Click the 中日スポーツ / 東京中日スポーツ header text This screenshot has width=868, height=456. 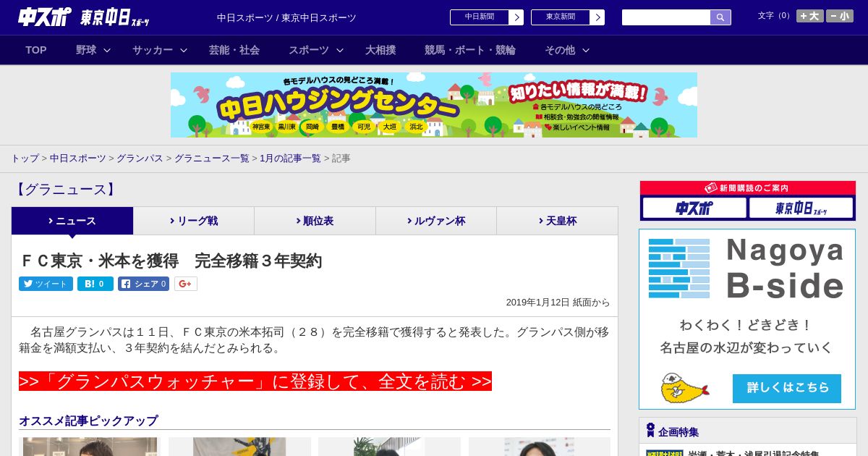tap(286, 17)
